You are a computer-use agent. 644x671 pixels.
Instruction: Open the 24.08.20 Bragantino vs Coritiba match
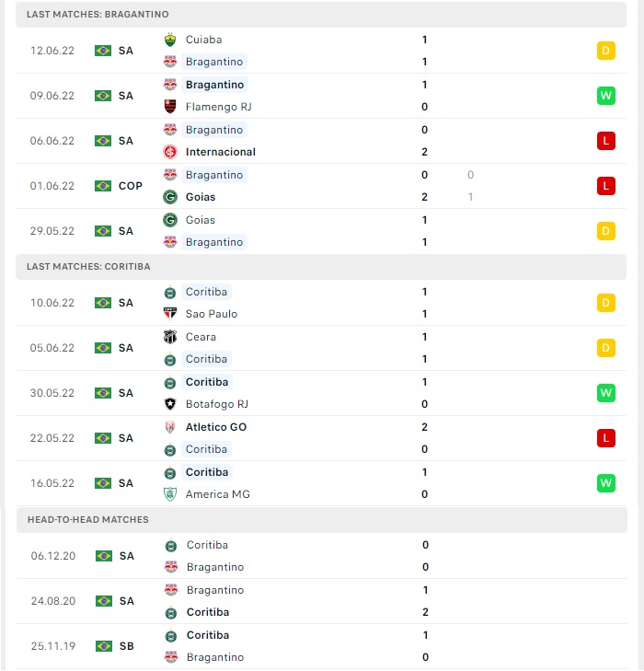[322, 601]
